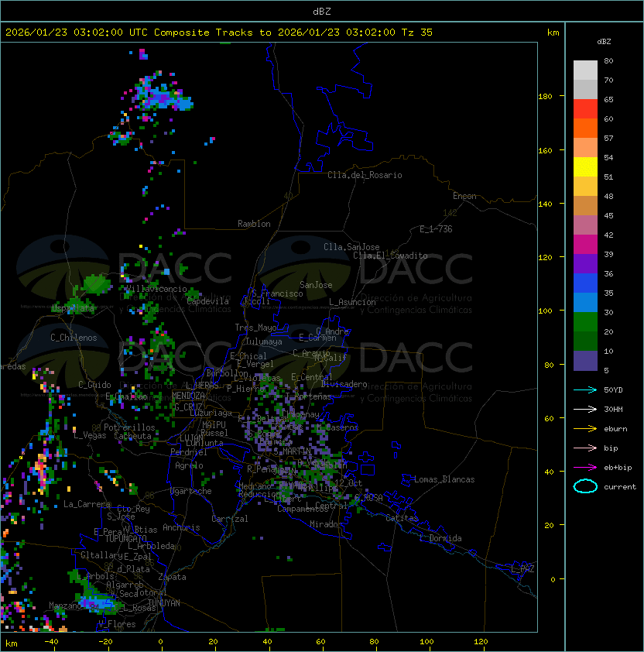Click the eb+bip magenta arrow legend icon
This screenshot has width=644, height=652.
[585, 468]
